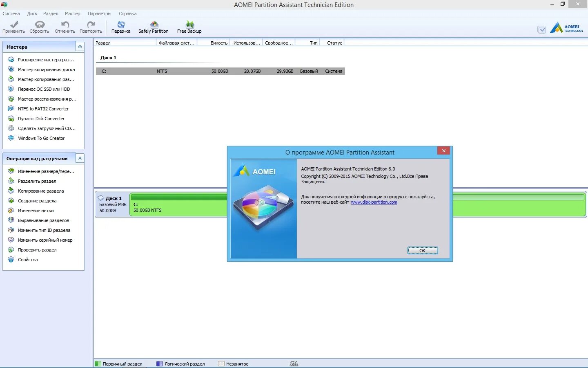
Task: Click the Использов… column header
Action: point(247,43)
